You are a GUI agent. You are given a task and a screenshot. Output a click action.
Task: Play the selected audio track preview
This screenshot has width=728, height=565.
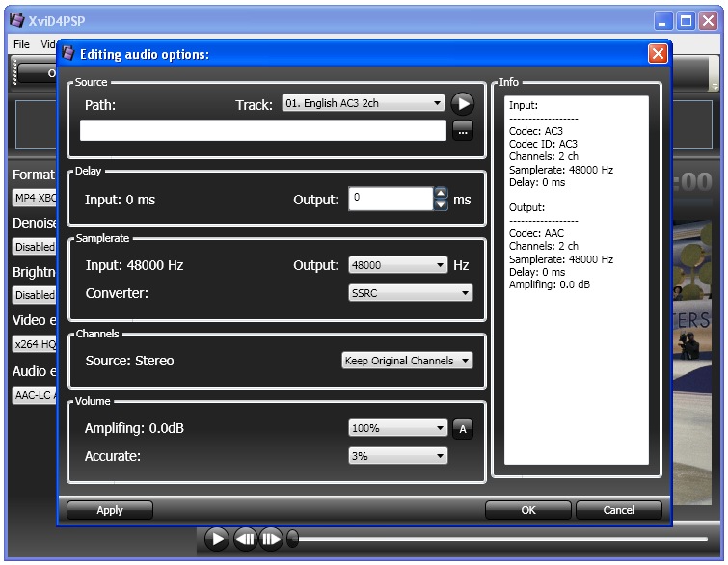(x=463, y=103)
